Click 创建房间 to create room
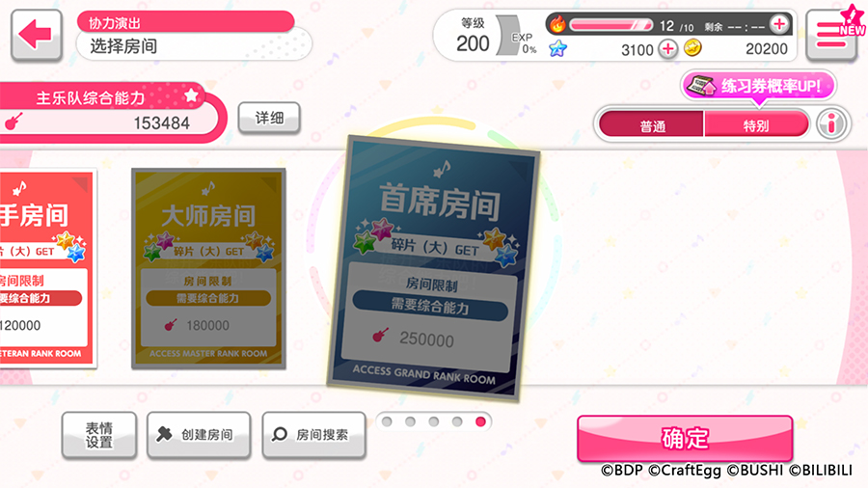 199,435
